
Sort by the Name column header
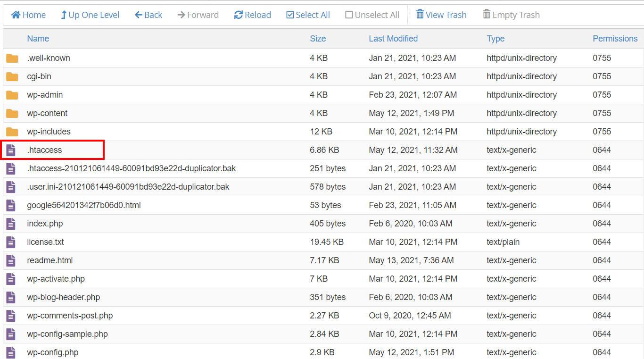pos(38,39)
